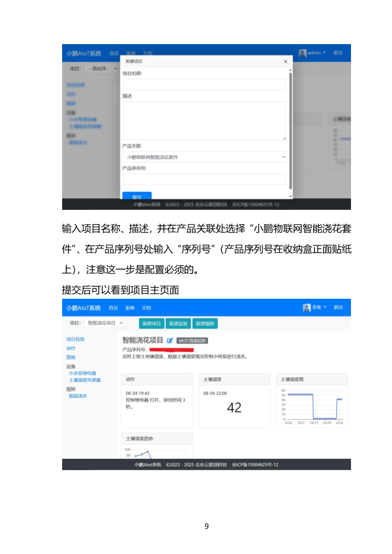Click the 新建项目 button
The image size is (392, 554).
tap(151, 324)
